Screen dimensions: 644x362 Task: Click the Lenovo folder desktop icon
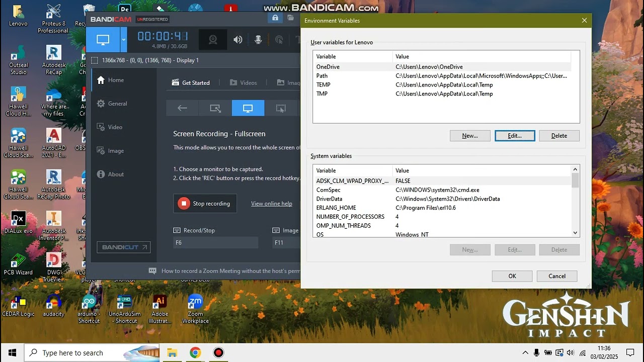coord(18,15)
